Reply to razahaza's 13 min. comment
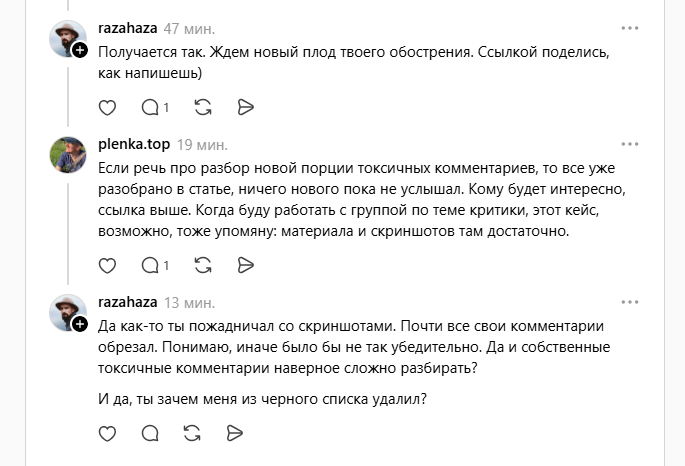This screenshot has width=685, height=466. (x=150, y=433)
